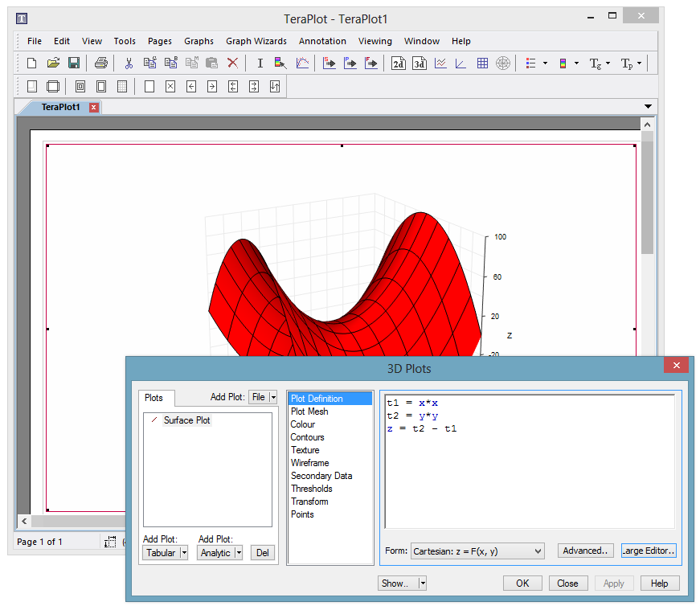
Task: Click the axes graph toolbar icon
Action: point(461,63)
